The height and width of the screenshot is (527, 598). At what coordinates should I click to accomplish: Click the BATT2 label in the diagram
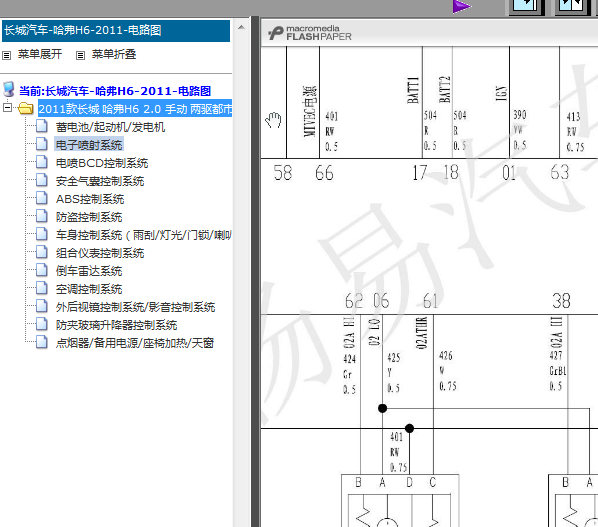point(445,89)
